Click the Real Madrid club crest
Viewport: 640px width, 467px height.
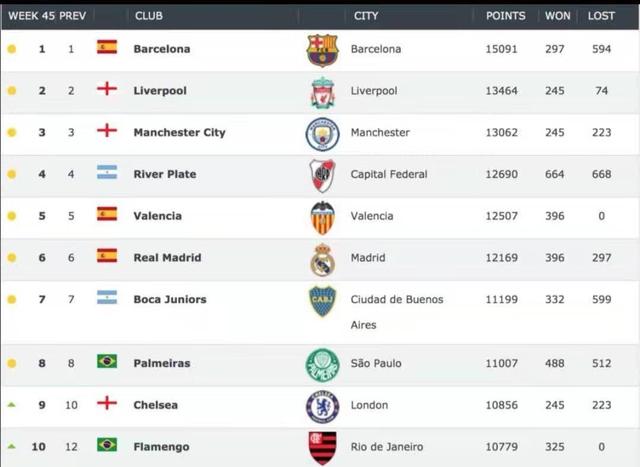click(x=322, y=259)
